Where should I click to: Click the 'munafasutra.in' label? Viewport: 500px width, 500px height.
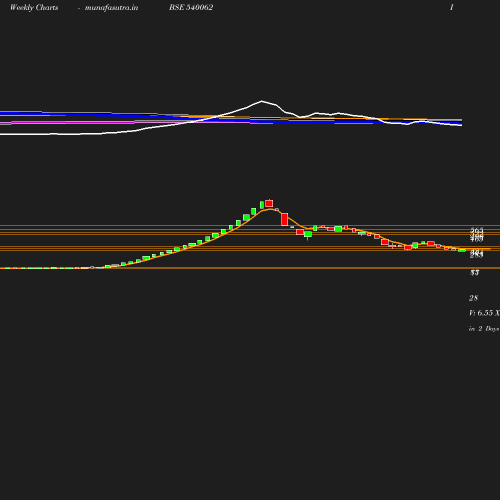[111, 8]
